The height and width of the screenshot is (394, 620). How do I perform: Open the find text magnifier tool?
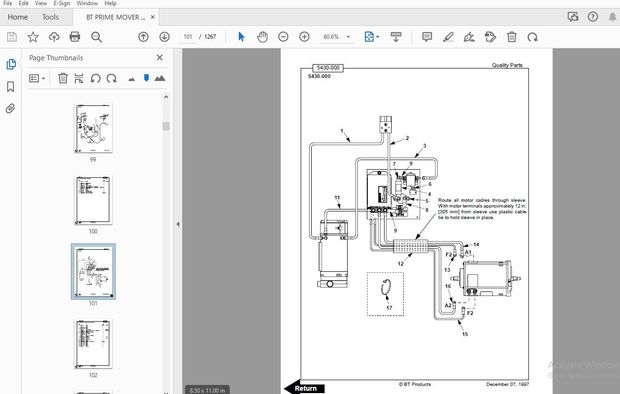96,37
